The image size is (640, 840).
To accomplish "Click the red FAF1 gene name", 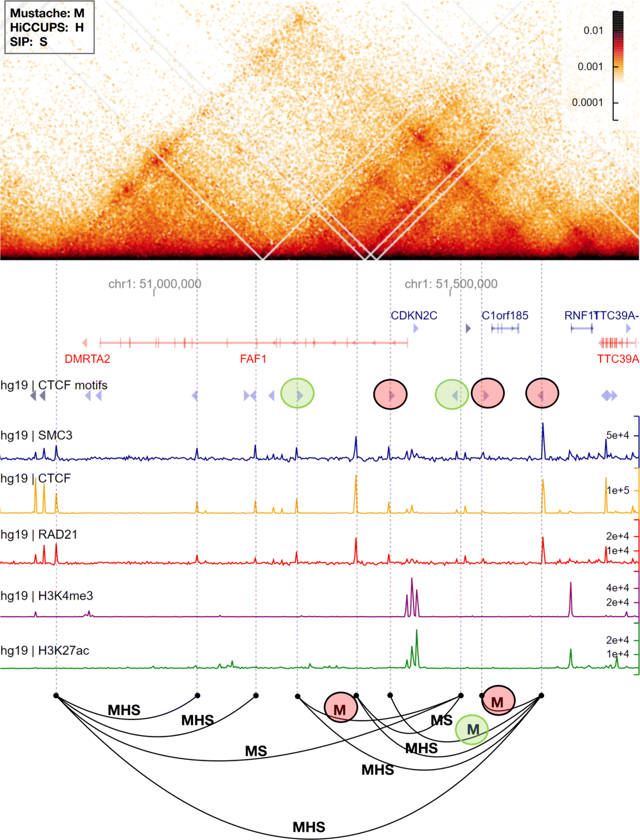I will point(253,359).
